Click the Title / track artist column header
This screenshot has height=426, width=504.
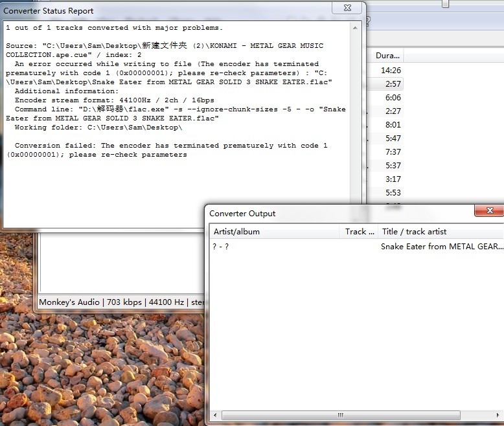(x=441, y=232)
